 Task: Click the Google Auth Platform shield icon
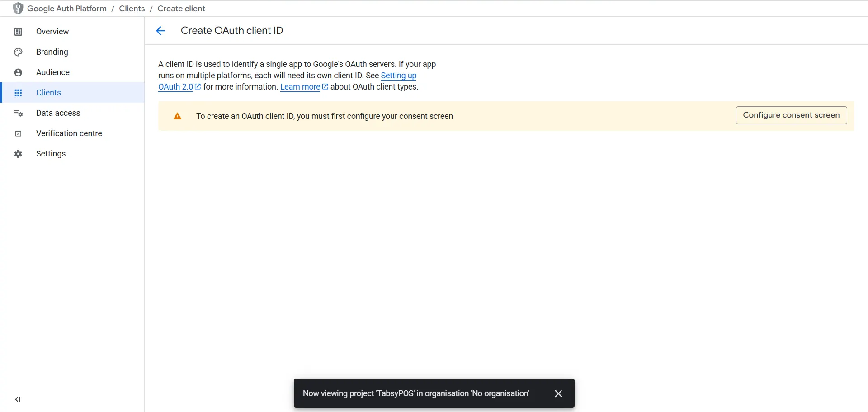pyautogui.click(x=18, y=9)
